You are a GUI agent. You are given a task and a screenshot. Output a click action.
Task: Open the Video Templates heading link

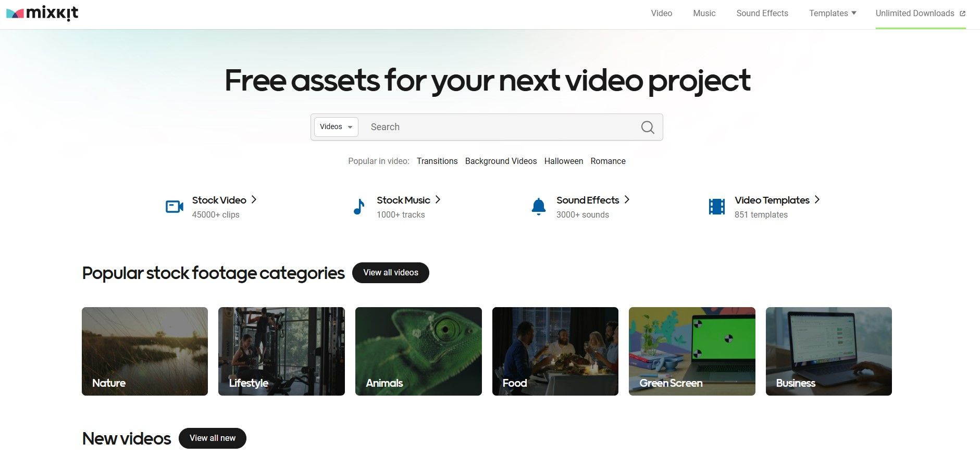[772, 200]
